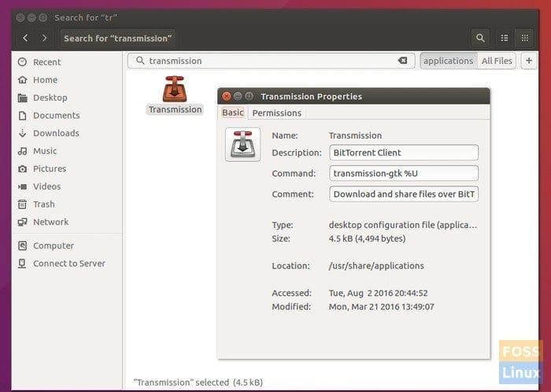The image size is (551, 392).
Task: Click the "Transmission" selected status text
Action: [198, 383]
